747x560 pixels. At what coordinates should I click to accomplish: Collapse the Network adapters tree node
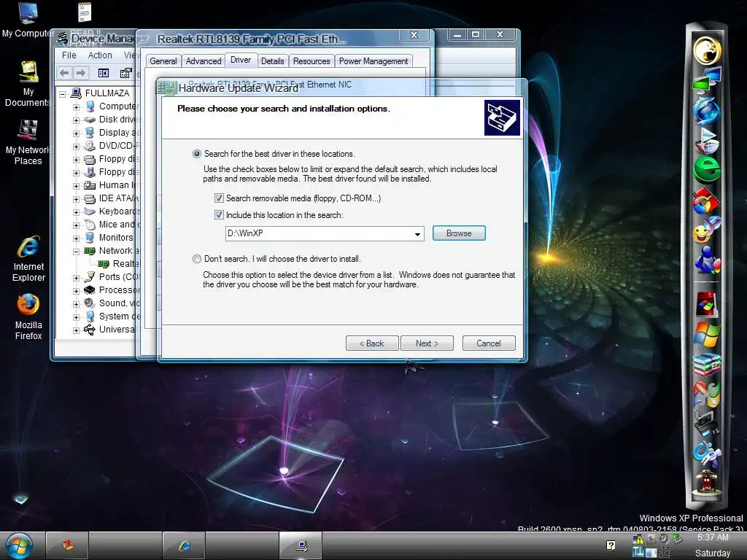(76, 252)
